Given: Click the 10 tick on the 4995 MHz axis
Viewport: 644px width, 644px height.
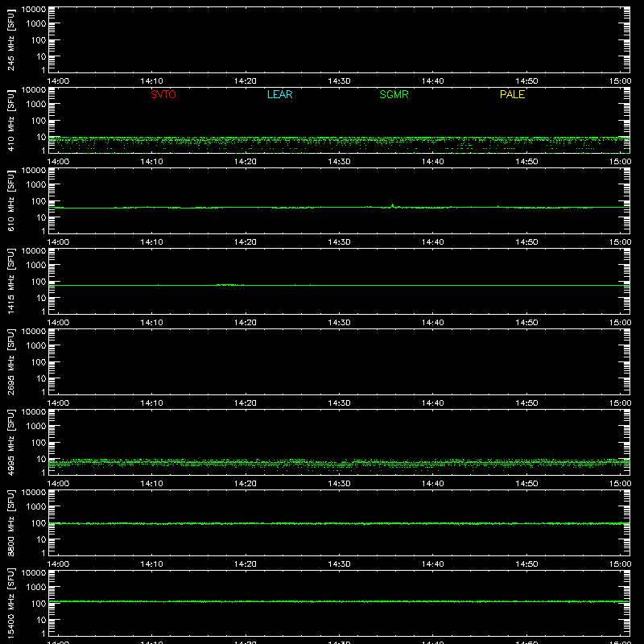Looking at the screenshot, I should 42,459.
